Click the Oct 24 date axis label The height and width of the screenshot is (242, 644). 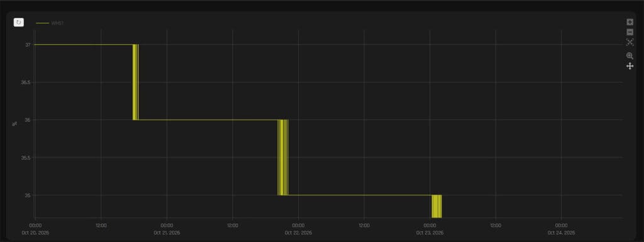point(561,233)
